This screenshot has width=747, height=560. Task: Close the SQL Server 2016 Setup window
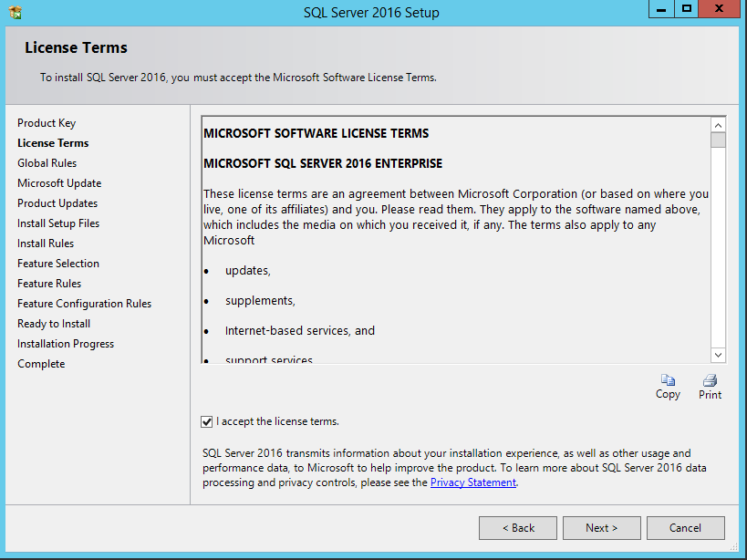click(720, 9)
